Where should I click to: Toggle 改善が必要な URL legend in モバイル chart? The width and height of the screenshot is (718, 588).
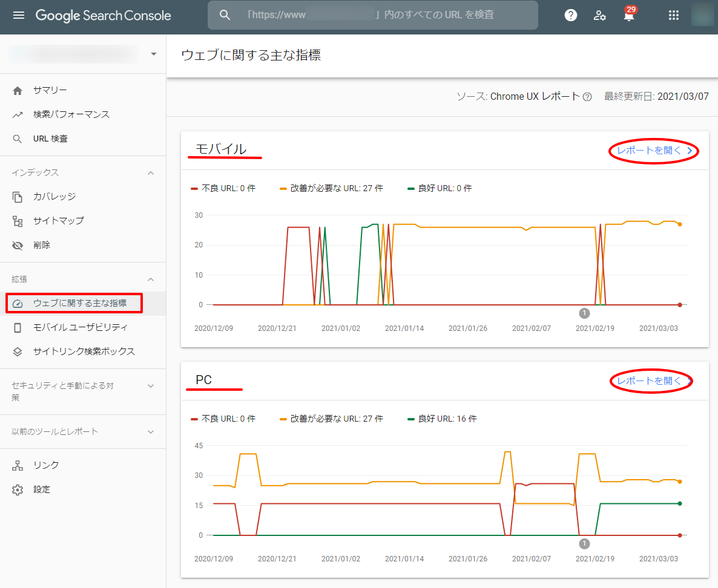click(x=331, y=189)
